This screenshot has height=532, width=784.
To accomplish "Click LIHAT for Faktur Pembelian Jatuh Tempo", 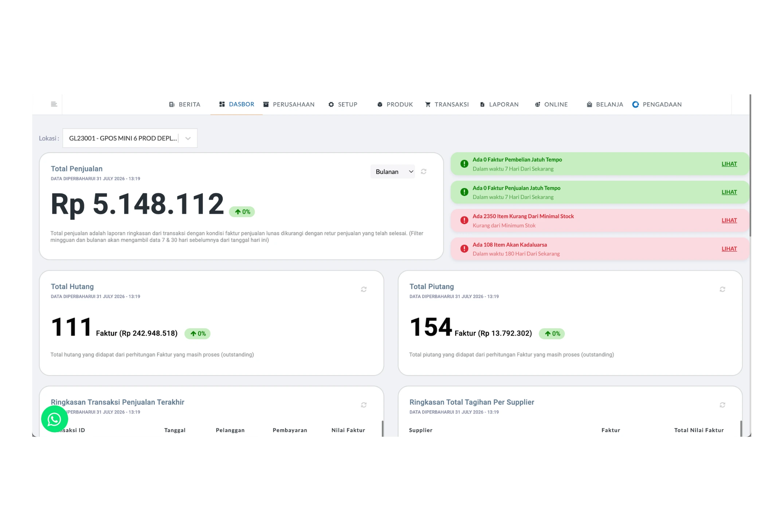I will (729, 164).
